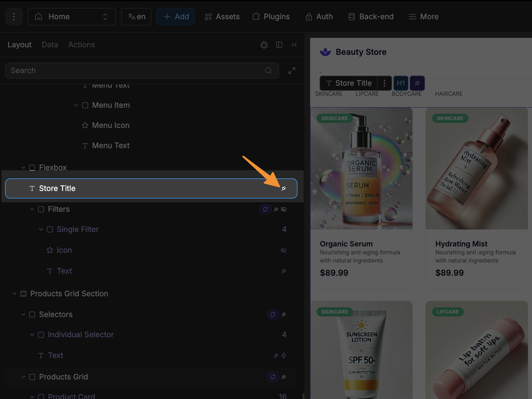
Task: Switch to the Actions tab
Action: tap(82, 45)
